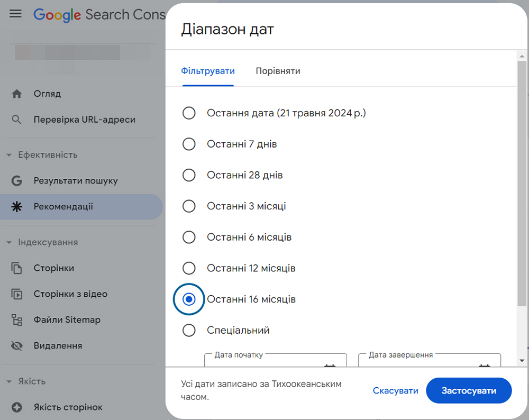This screenshot has height=420, width=529.
Task: Open the Огляд (Overview) section icon
Action: [x=16, y=94]
